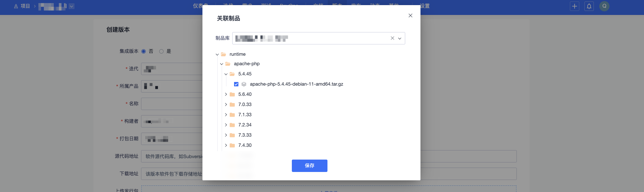Select the 7.2.34 folder entry
Screen dimensions: 644x192
click(245, 125)
